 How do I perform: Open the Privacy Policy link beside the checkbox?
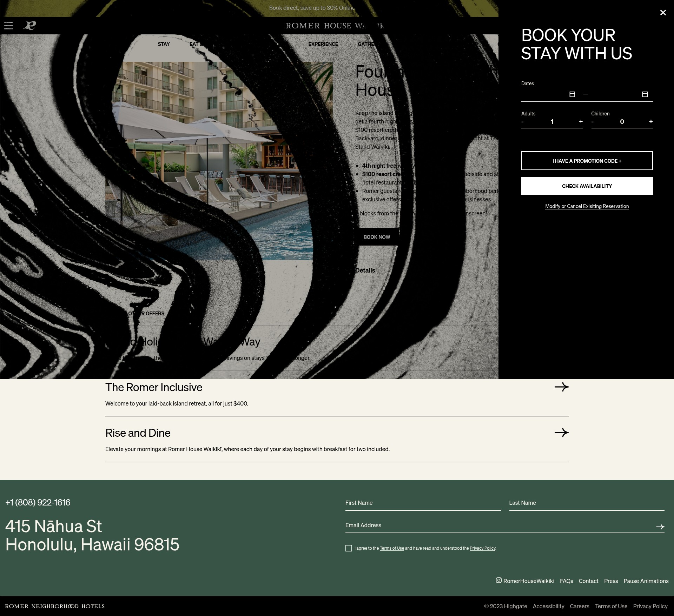482,548
